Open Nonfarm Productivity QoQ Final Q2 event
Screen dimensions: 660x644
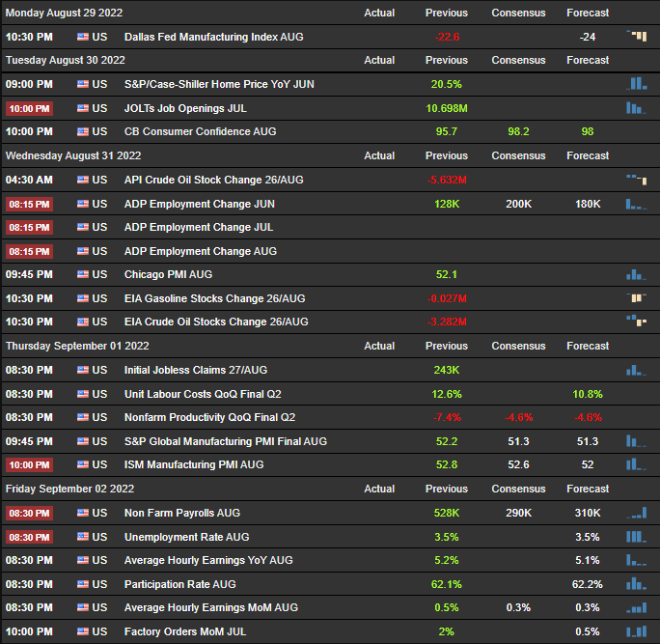click(x=210, y=417)
